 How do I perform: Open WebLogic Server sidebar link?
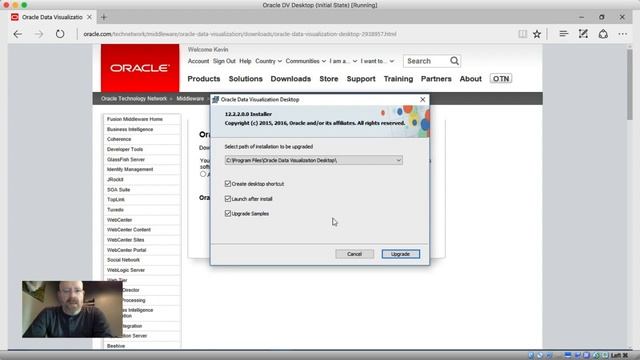[126, 270]
